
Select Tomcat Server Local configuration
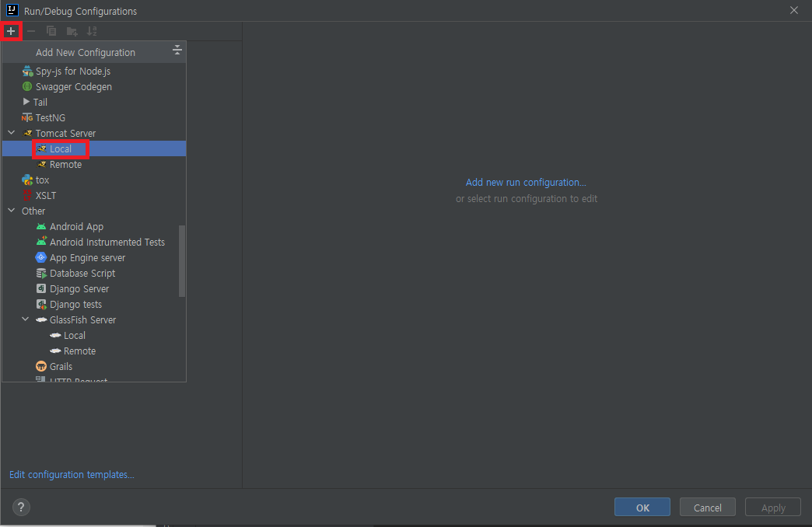point(94,148)
